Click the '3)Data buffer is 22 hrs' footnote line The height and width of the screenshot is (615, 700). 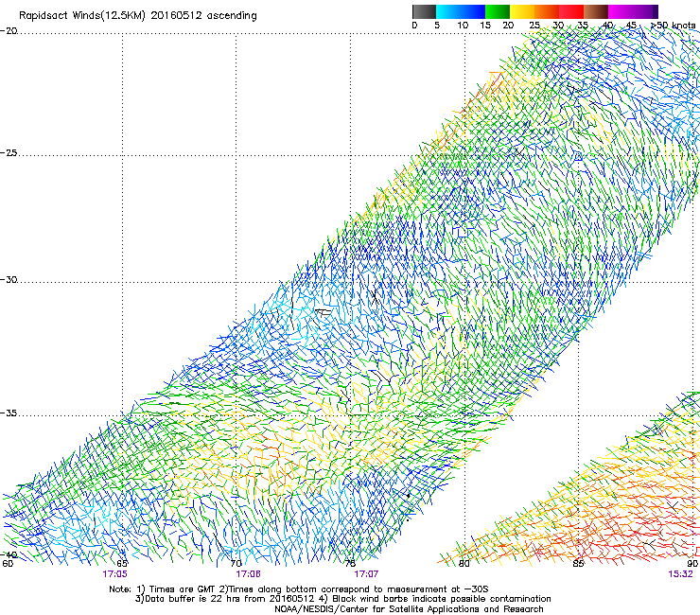pos(342,599)
